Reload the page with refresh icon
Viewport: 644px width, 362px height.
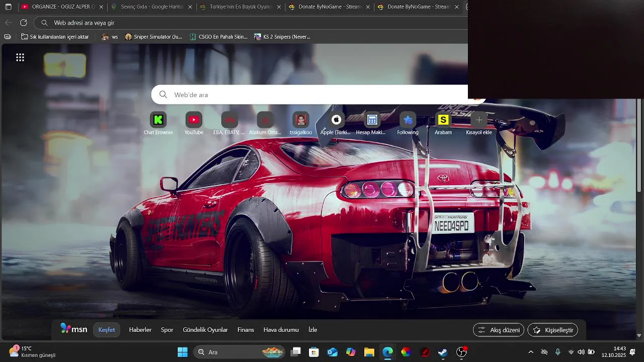[x=23, y=23]
